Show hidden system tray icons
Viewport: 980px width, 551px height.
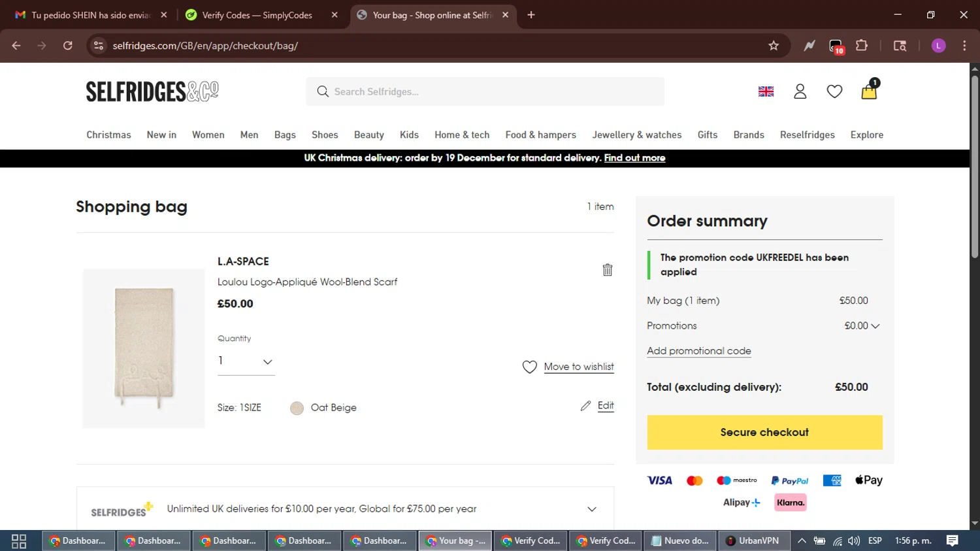click(802, 541)
